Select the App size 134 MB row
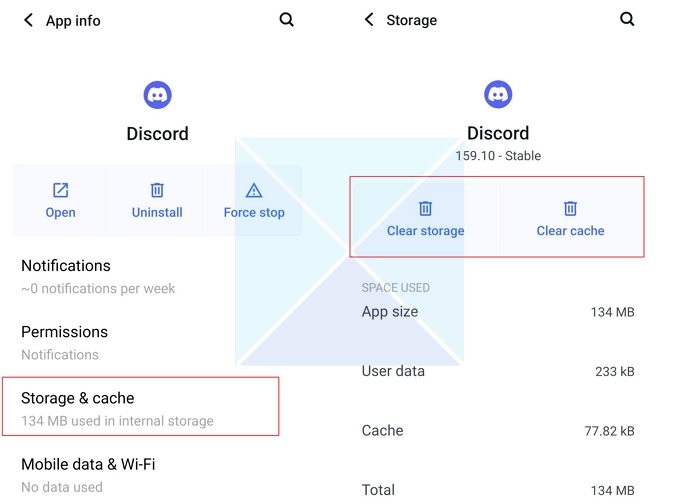This screenshot has height=504, width=700. click(498, 312)
